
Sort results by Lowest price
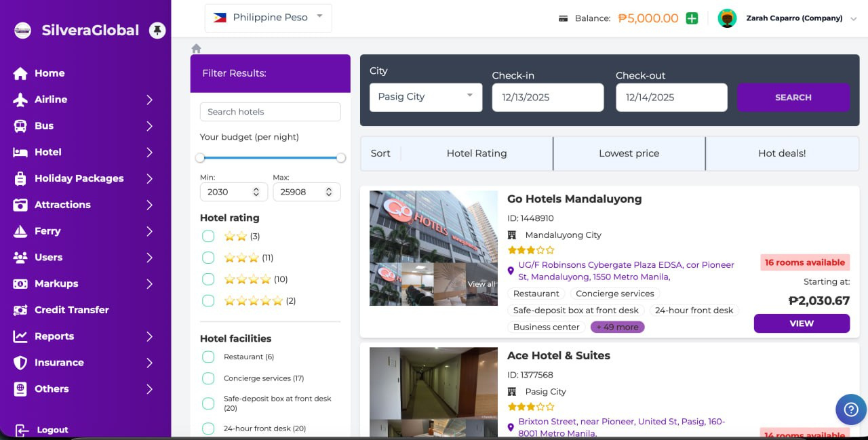point(629,153)
